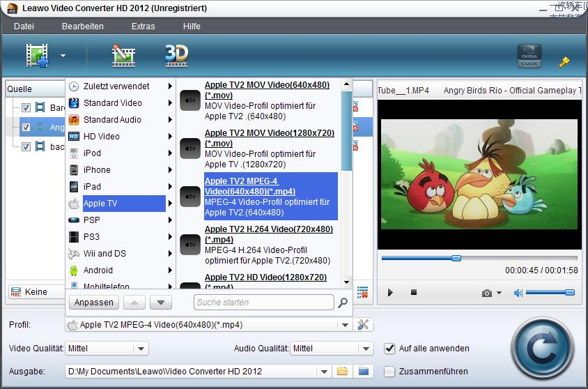The height and width of the screenshot is (389, 588).
Task: Select the Android category
Action: click(x=121, y=270)
